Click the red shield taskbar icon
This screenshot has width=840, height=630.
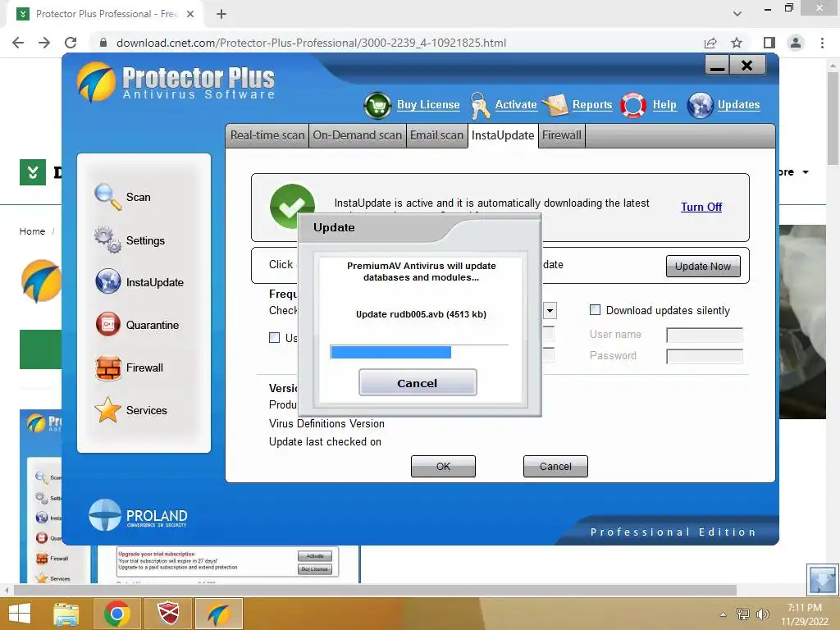168,614
